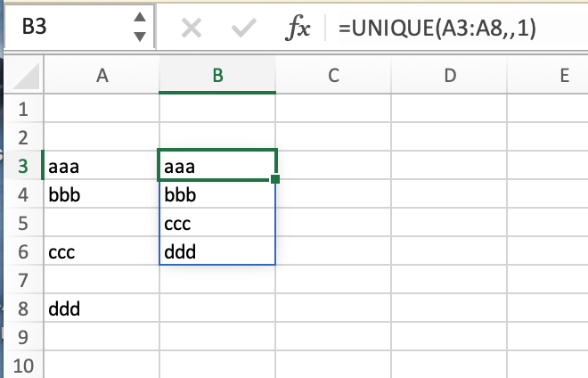This screenshot has height=378, width=588.
Task: Click the Name Box down arrow
Action: click(x=140, y=37)
